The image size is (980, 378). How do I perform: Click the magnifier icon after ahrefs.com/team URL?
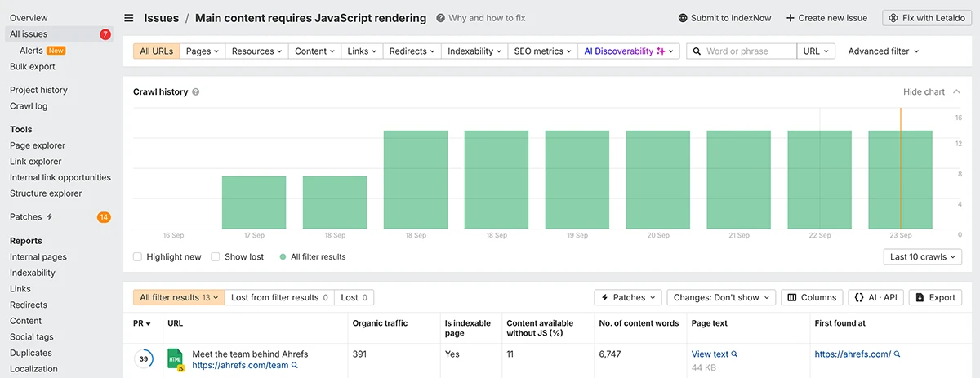[295, 366]
